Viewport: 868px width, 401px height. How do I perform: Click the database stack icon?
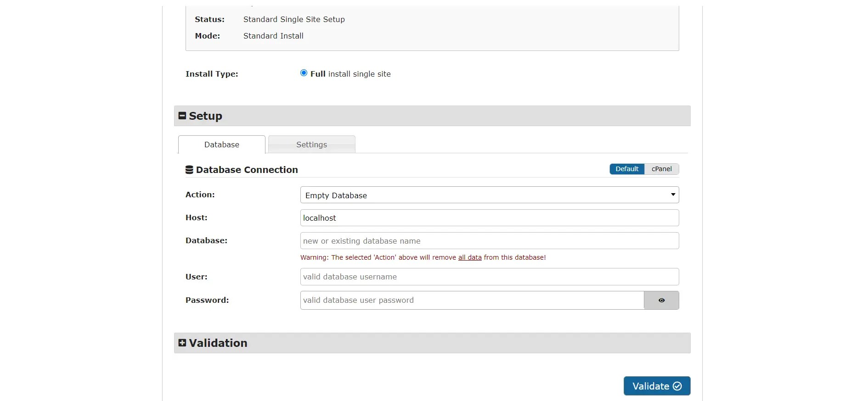click(189, 170)
